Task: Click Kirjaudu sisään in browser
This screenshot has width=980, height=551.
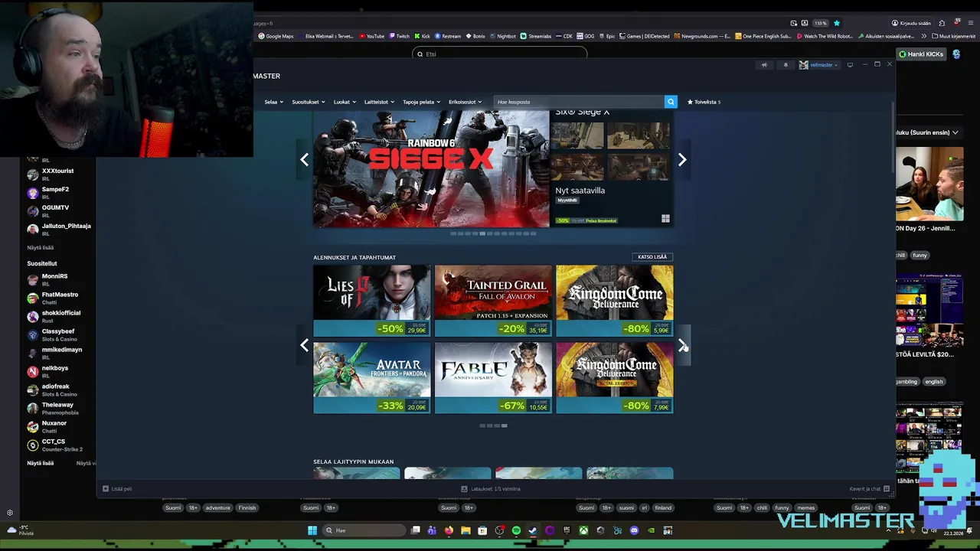Action: click(910, 23)
